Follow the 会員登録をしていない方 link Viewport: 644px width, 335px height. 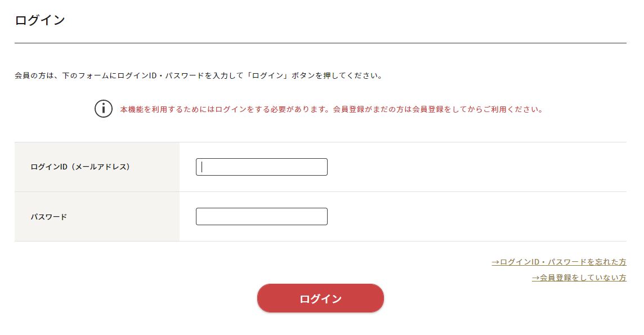coord(579,278)
